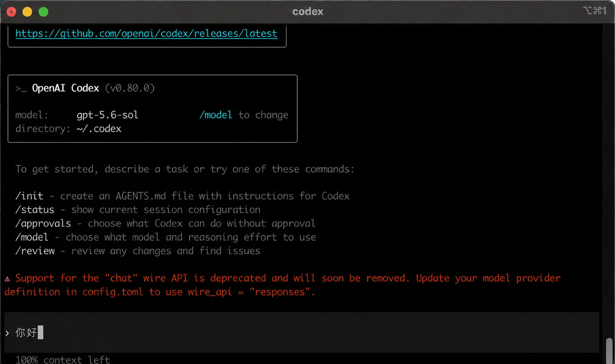The image size is (615, 364).
Task: Click the "/status" command text
Action: click(x=35, y=210)
